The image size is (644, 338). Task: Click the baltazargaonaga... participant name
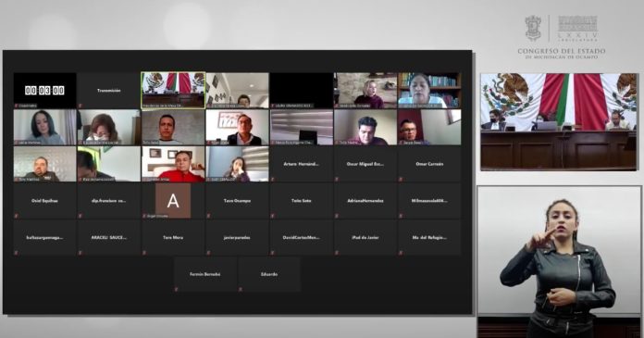tap(44, 237)
